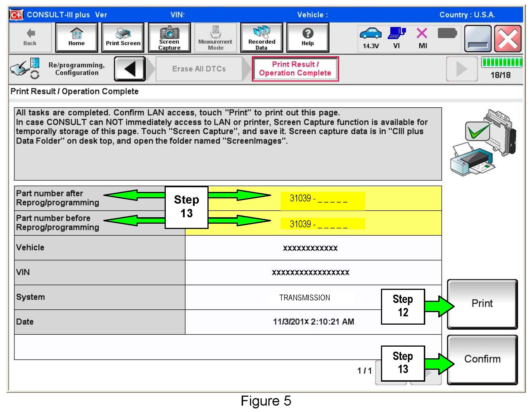This screenshot has height=412, width=532.
Task: Click the Home toolbar button
Action: pyautogui.click(x=76, y=38)
